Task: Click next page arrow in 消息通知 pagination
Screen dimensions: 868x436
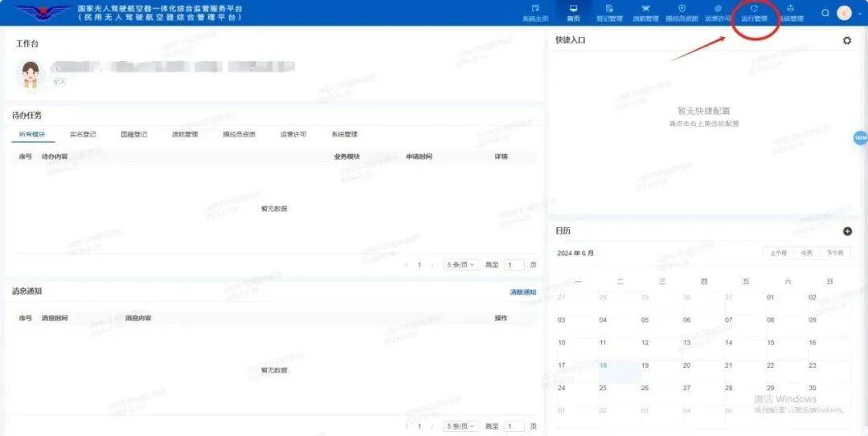Action: pos(432,426)
